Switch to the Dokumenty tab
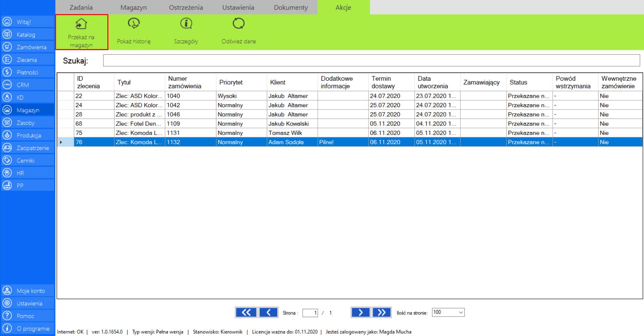The image size is (644, 336). click(x=291, y=7)
